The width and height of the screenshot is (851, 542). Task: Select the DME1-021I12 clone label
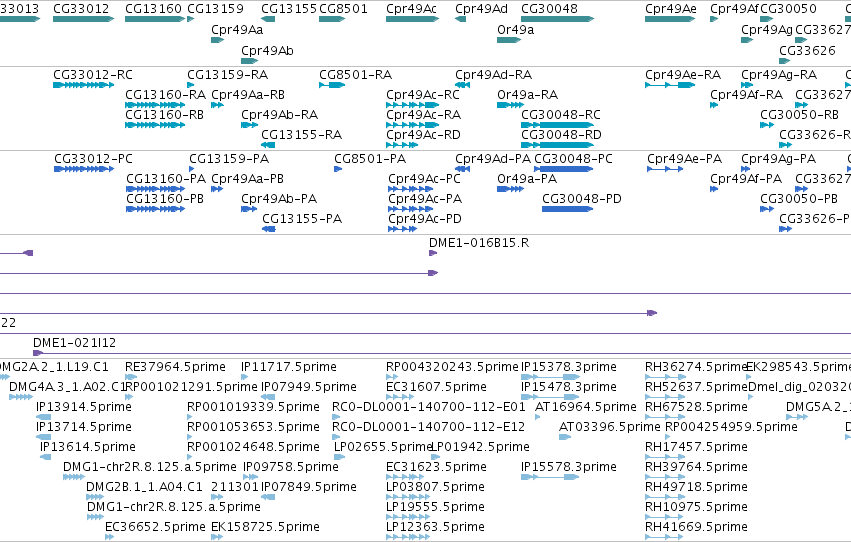coord(74,343)
